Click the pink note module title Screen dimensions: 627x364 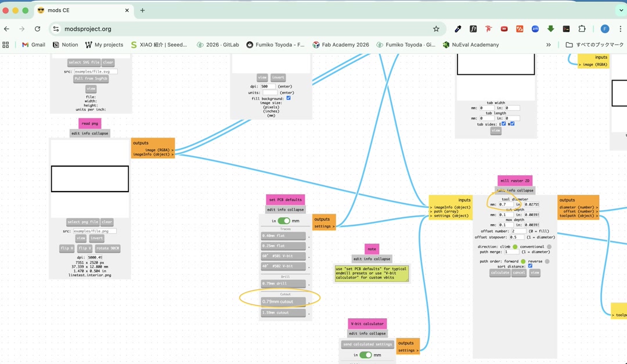[x=372, y=249]
